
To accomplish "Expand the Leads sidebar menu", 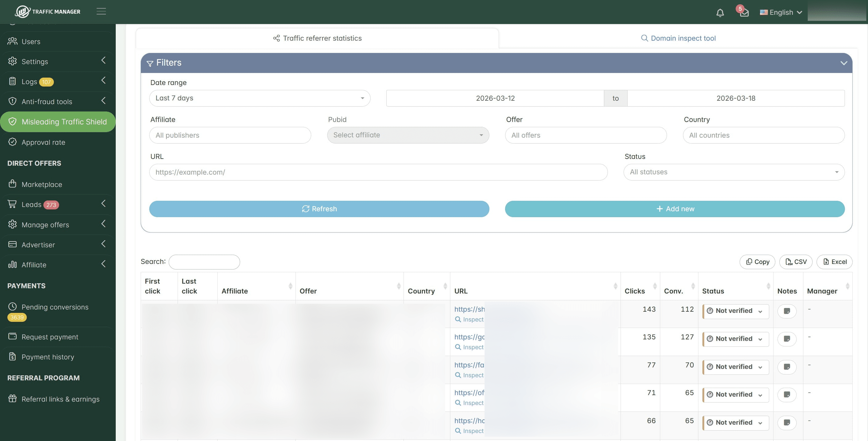I will [58, 204].
